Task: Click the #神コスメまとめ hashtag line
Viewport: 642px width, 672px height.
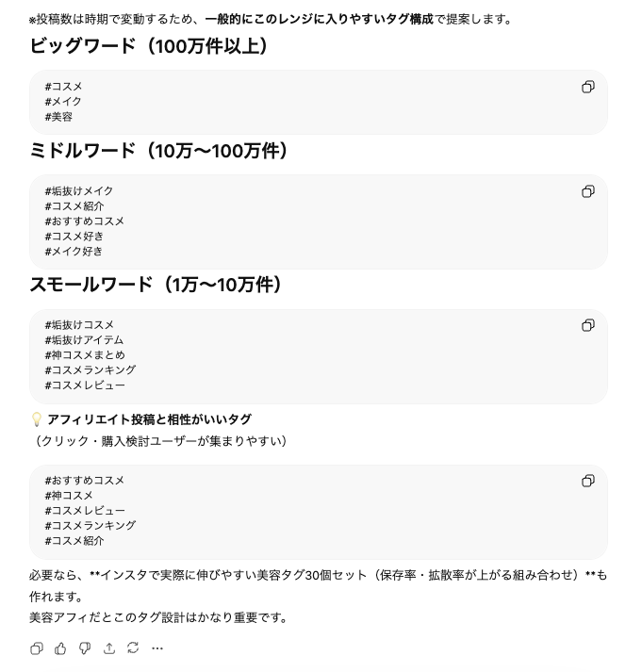Action: [x=85, y=355]
